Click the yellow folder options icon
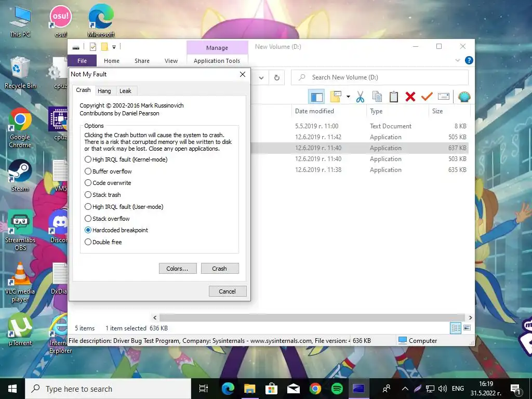This screenshot has width=532, height=399. pos(336,97)
